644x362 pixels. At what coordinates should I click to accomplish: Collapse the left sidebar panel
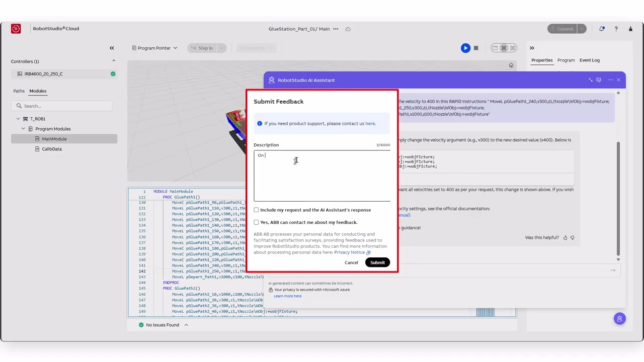[112, 48]
